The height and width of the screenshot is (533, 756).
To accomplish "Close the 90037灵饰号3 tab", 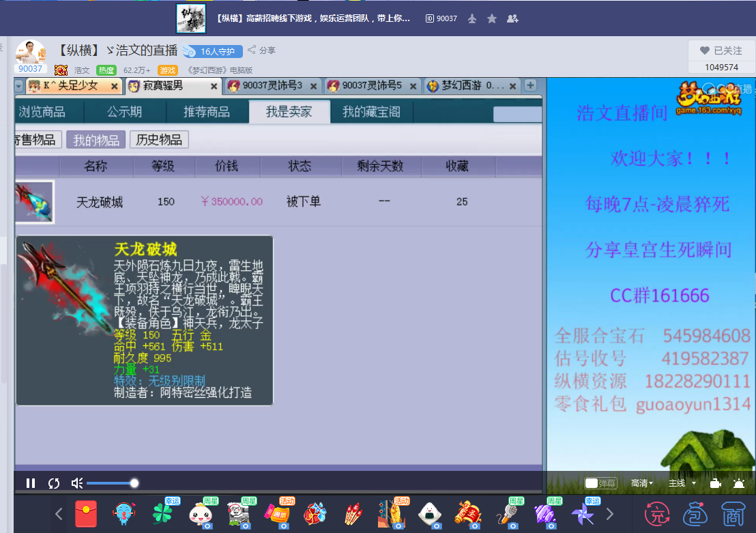I will click(x=313, y=87).
